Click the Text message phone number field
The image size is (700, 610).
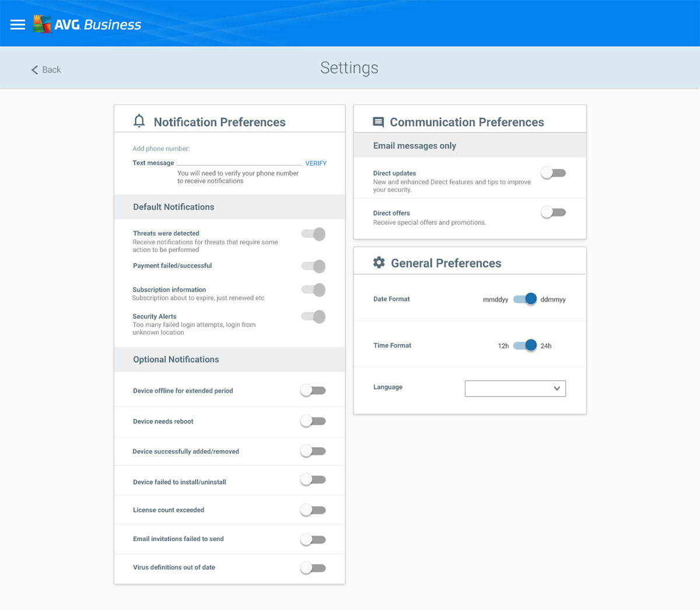coord(239,162)
